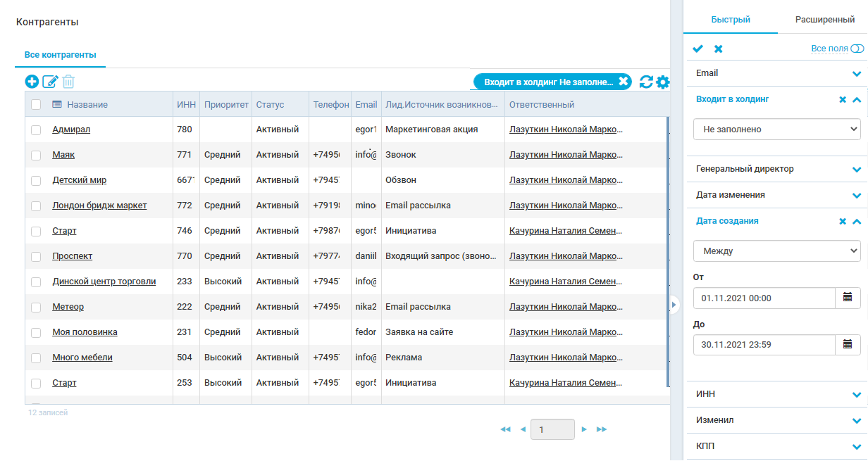Reset filters with the X icon
This screenshot has height=461, width=868.
717,49
